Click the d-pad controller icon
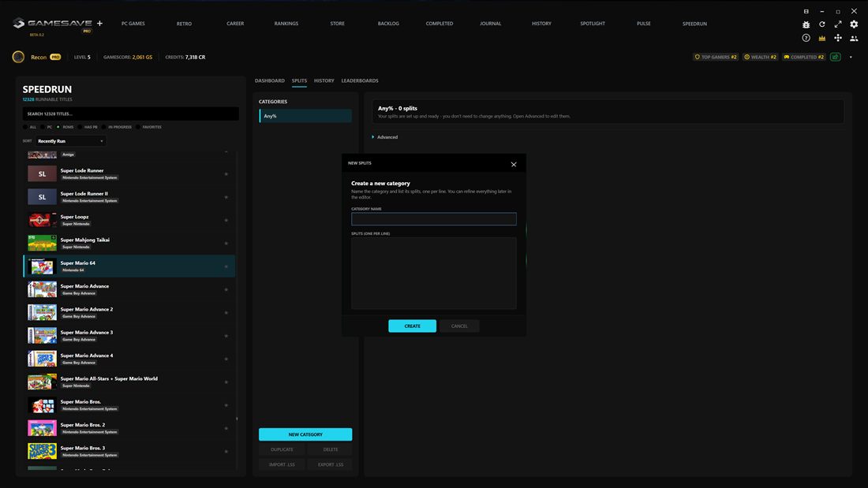The image size is (868, 488). coord(838,38)
